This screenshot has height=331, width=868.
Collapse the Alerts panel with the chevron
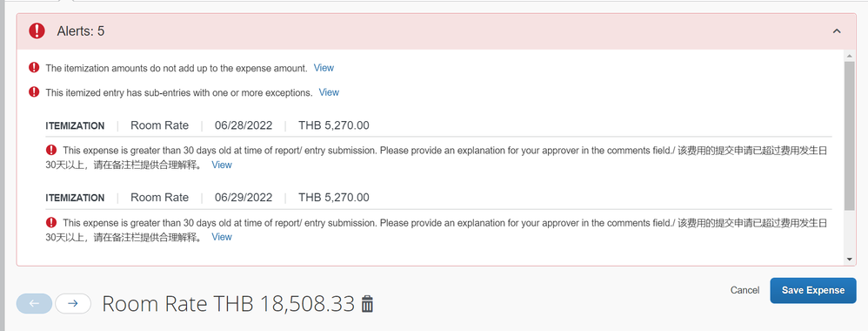[x=837, y=31]
